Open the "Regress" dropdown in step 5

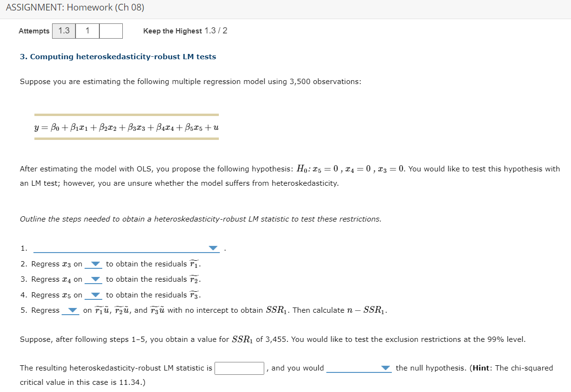[x=73, y=310]
